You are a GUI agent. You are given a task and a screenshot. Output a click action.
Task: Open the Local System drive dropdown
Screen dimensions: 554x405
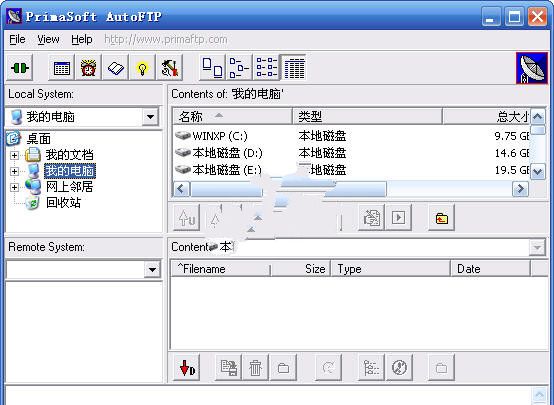click(x=150, y=117)
